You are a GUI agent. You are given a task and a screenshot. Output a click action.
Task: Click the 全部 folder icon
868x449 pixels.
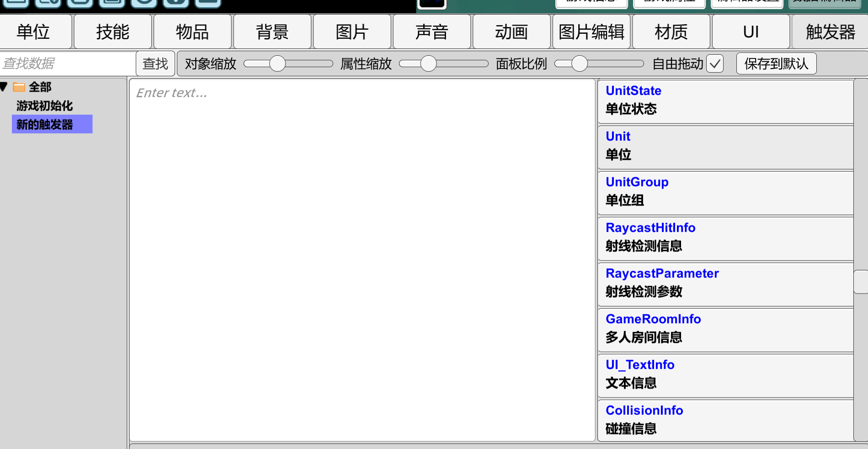(19, 87)
